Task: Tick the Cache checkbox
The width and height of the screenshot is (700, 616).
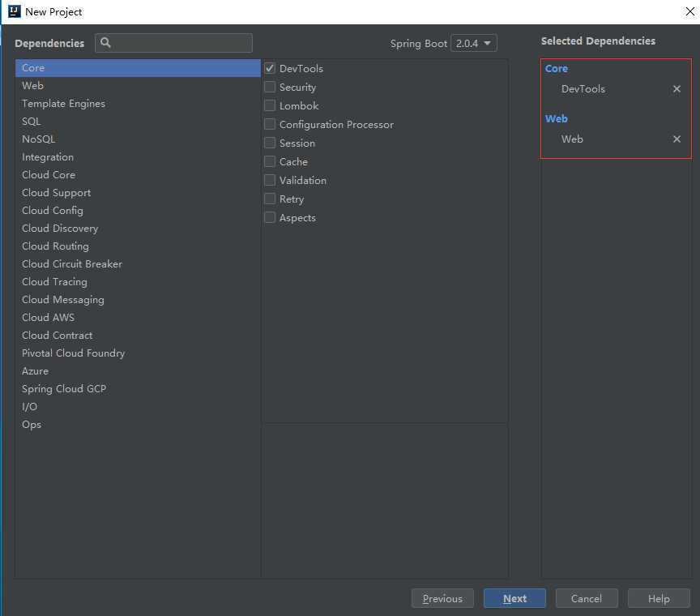Action: coord(270,162)
